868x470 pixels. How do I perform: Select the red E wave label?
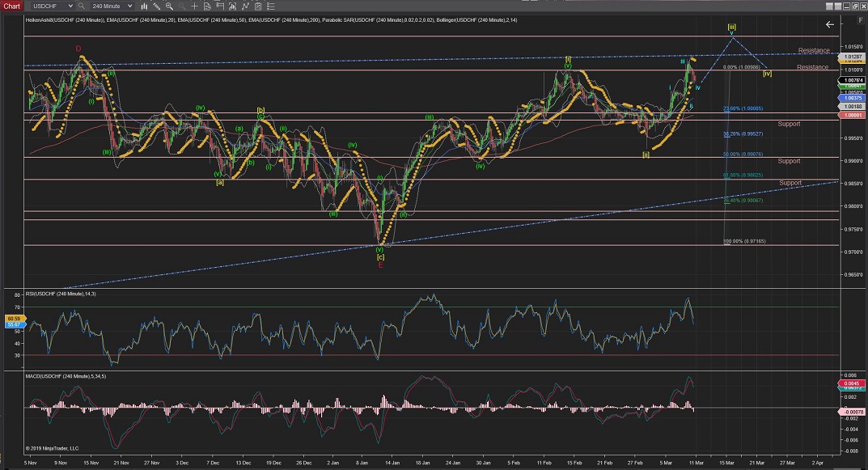coord(380,265)
